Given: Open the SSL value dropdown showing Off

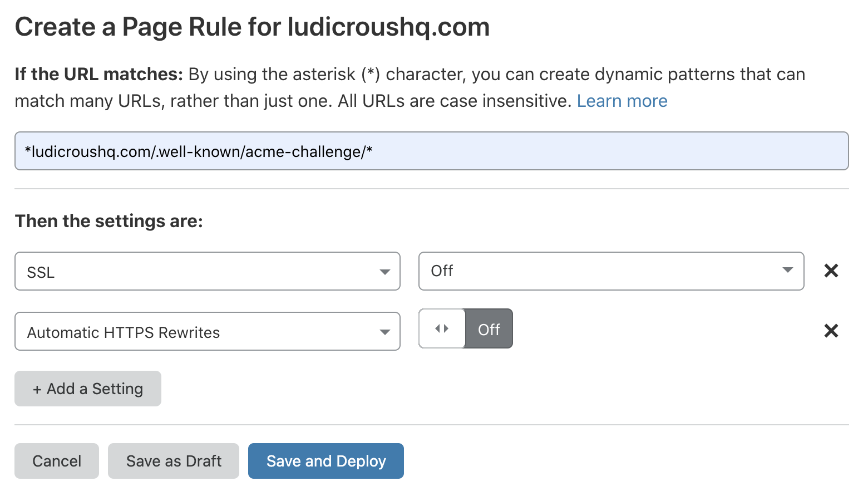Looking at the screenshot, I should tap(610, 271).
